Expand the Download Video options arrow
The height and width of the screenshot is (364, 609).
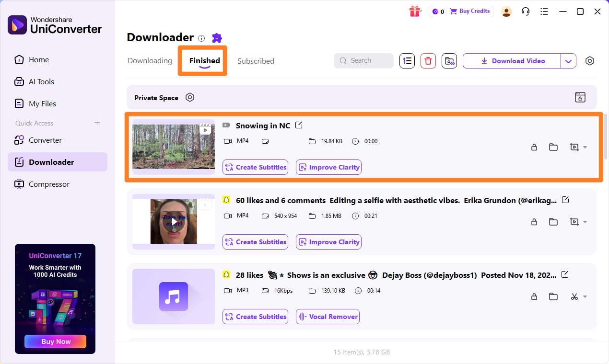(x=569, y=61)
